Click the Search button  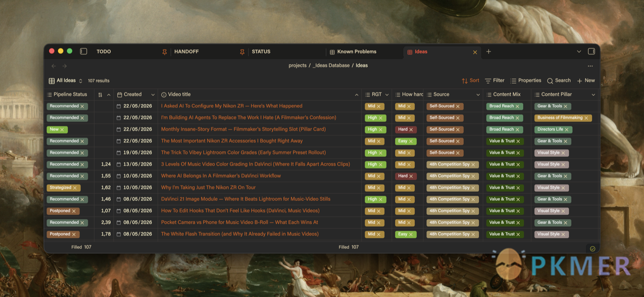click(559, 81)
